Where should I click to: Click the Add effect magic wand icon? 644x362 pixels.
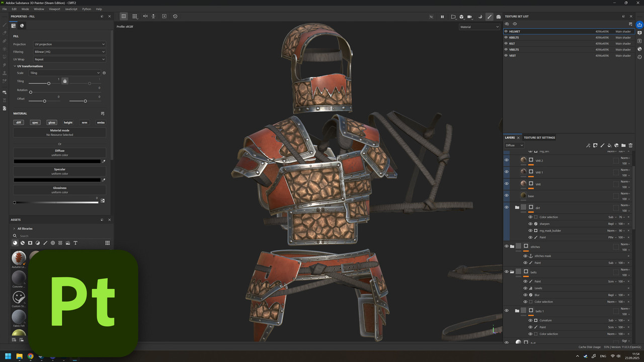point(588,145)
